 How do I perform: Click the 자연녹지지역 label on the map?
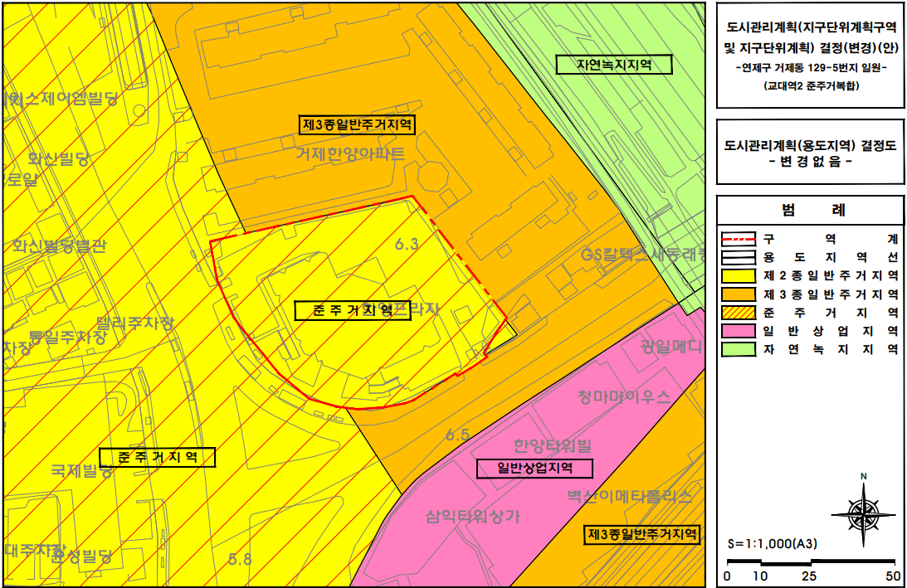point(614,64)
